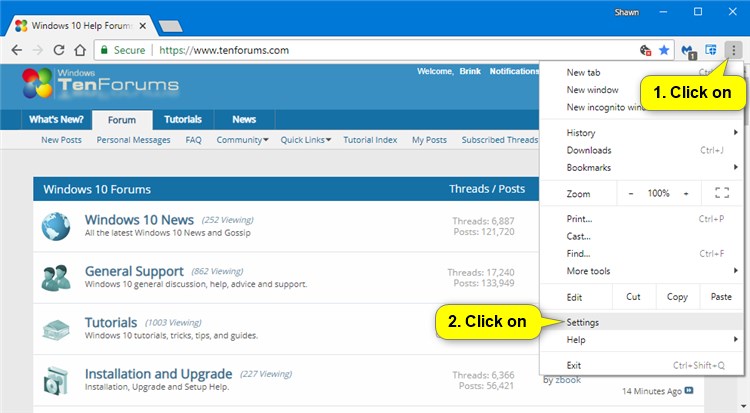Click the Windows 10 Forums header
Viewport: 750px width, 413px height.
pos(97,189)
